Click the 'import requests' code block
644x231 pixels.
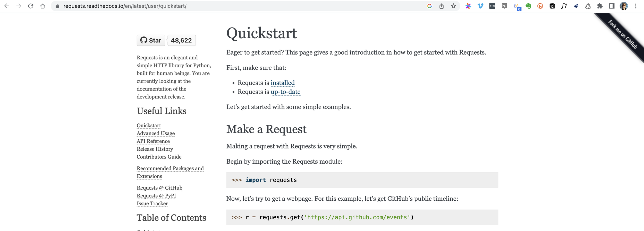tap(362, 180)
